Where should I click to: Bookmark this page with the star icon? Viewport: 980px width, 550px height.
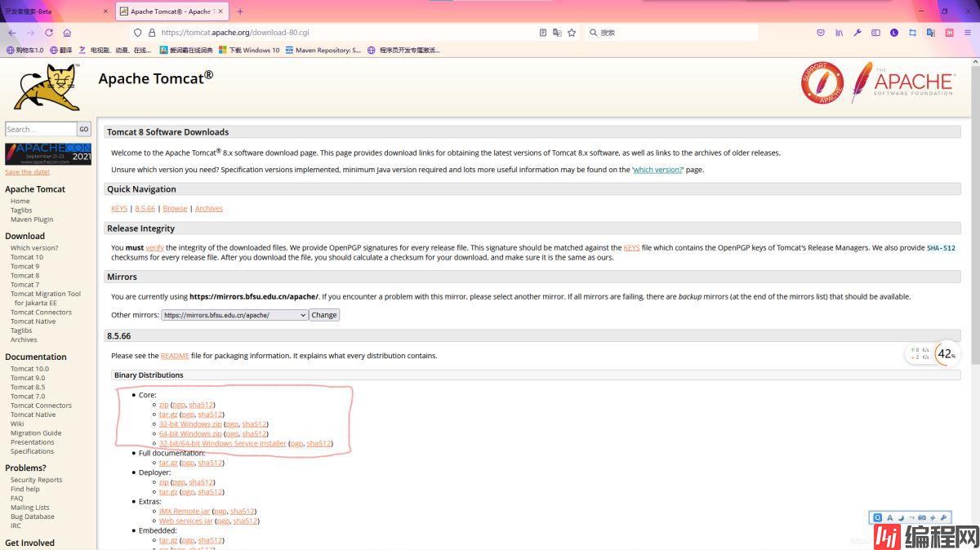572,33
